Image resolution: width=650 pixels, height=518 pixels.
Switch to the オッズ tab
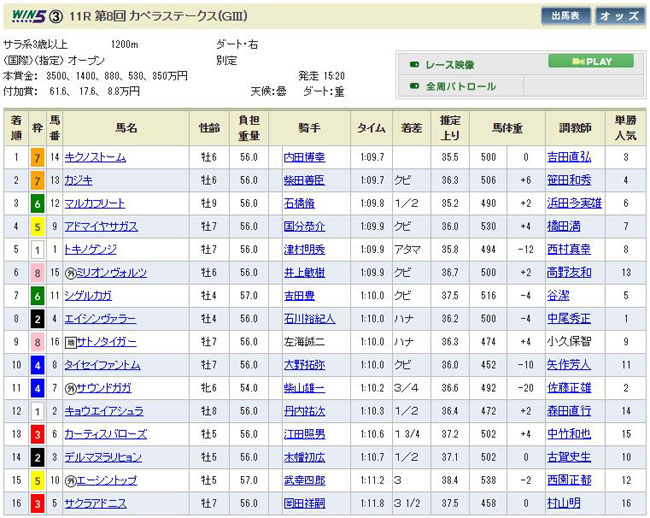pyautogui.click(x=620, y=17)
